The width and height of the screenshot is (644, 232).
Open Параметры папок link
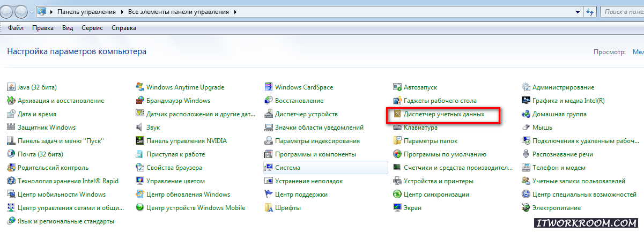(x=431, y=141)
